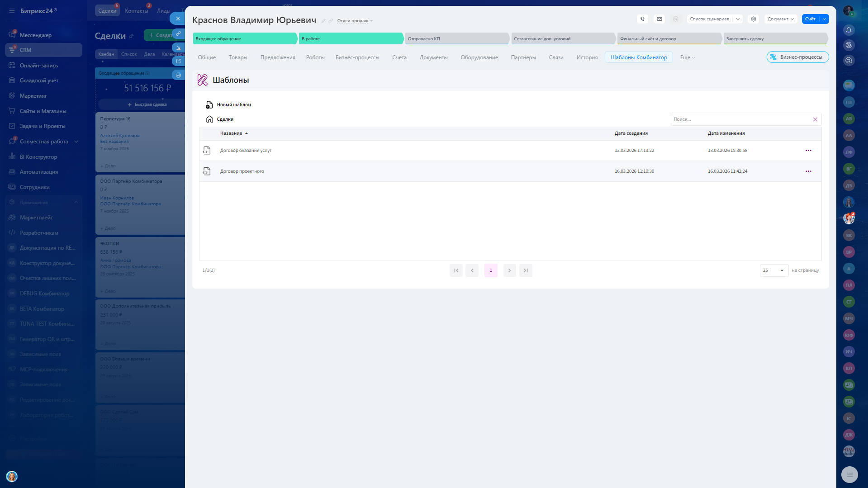Copy deal link using chain icon by title
This screenshot has width=868, height=488.
click(331, 21)
